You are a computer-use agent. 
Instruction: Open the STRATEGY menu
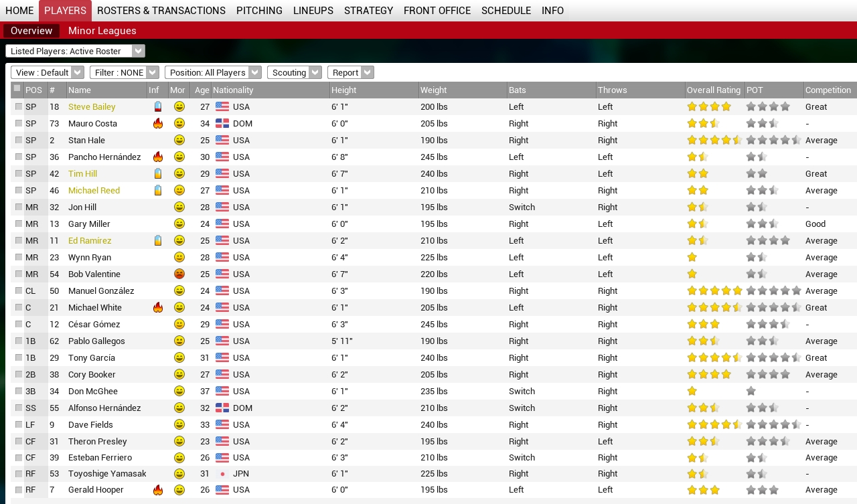(369, 11)
